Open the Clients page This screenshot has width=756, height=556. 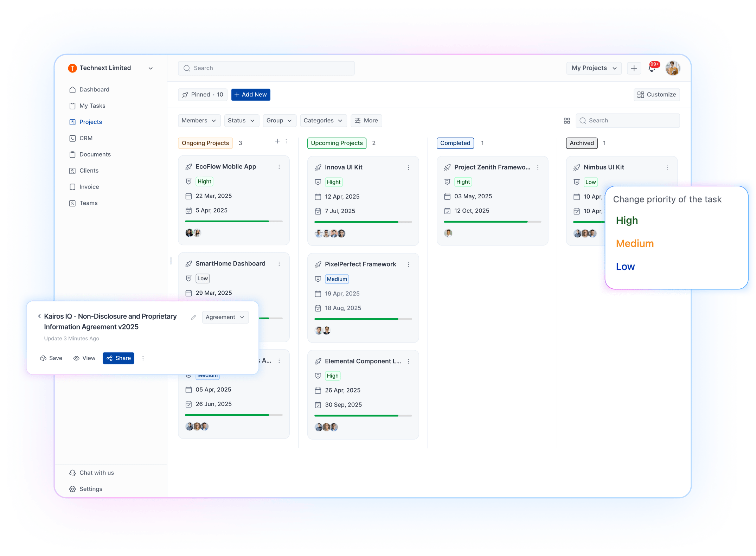pos(84,171)
